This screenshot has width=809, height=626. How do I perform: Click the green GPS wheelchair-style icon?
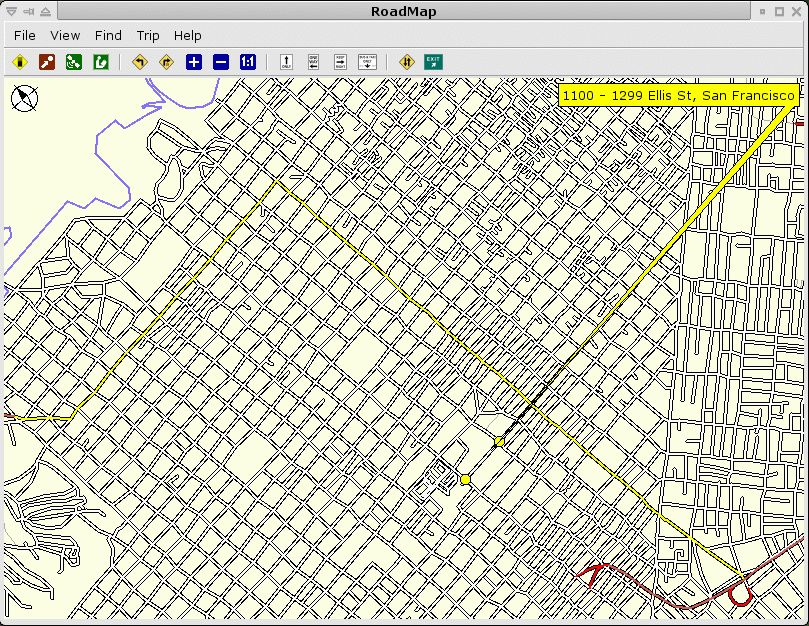[x=74, y=62]
